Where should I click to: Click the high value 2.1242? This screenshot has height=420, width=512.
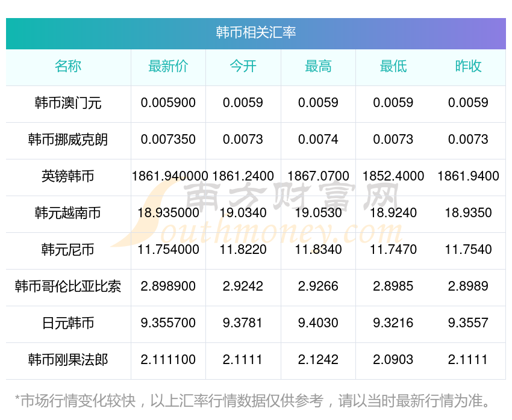coord(318,360)
